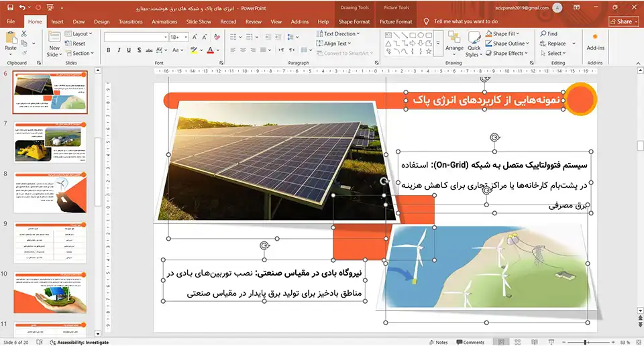Increase font size with the larger A
Screen dimensions: 644x346
tap(195, 37)
